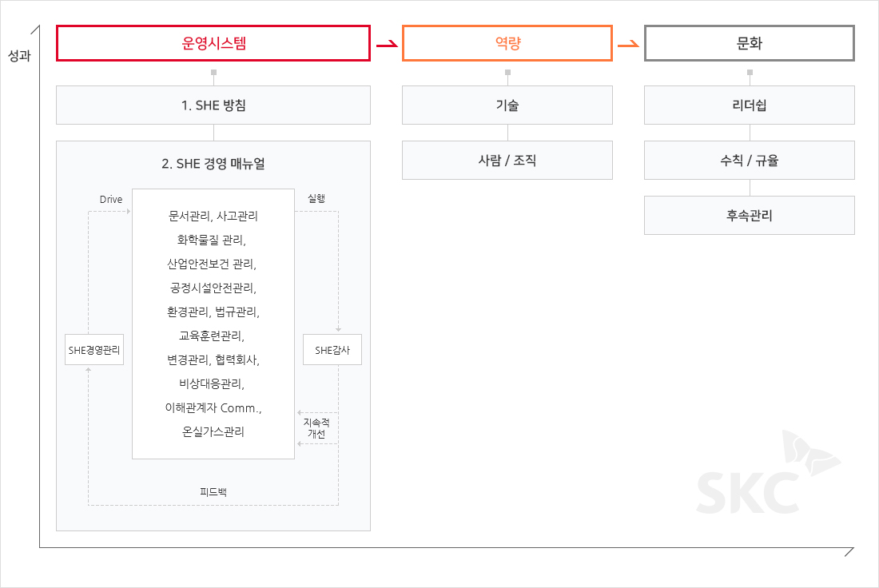Click the orange arrow pointing to 문화
The image size is (879, 588).
(629, 45)
